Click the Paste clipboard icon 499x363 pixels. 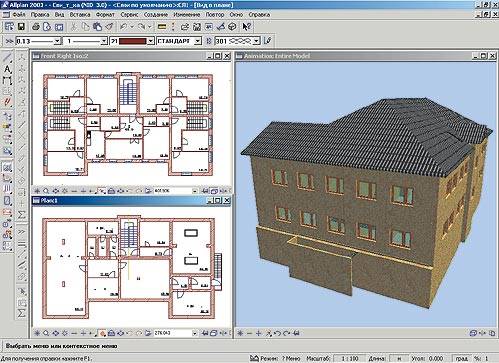(97, 27)
